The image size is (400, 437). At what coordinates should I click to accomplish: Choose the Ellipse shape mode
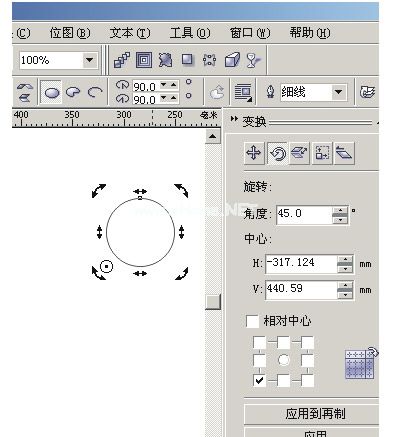point(52,92)
